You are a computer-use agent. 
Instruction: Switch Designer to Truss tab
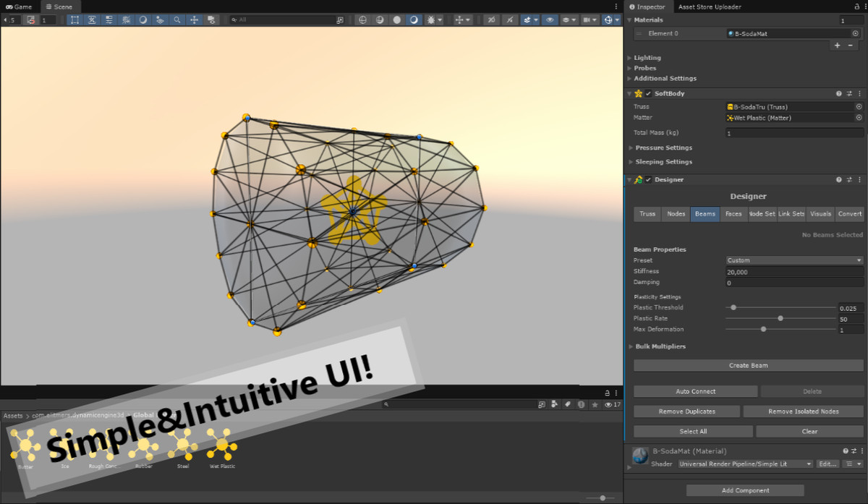(x=647, y=214)
